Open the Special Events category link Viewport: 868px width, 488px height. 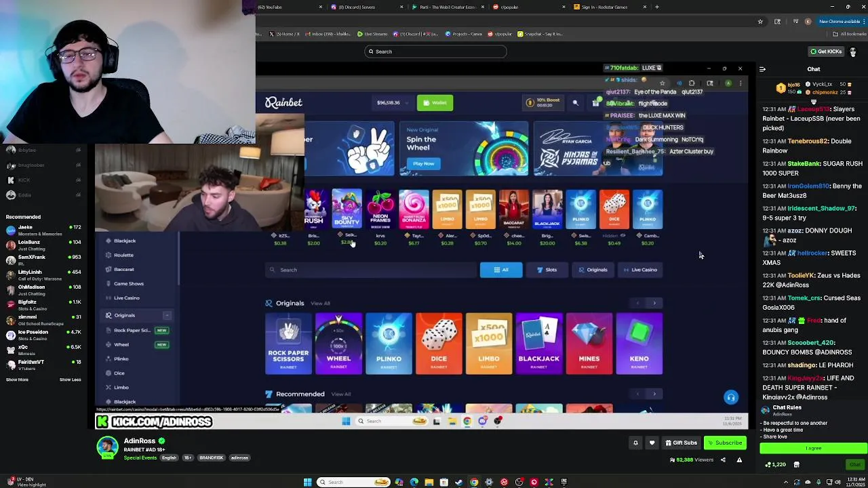coord(140,457)
